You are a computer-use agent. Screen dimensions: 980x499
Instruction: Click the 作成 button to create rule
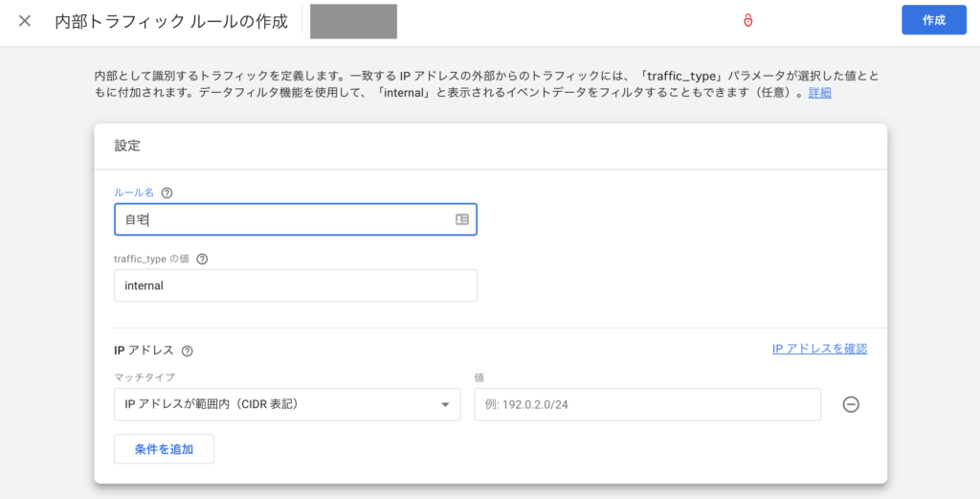tap(933, 20)
